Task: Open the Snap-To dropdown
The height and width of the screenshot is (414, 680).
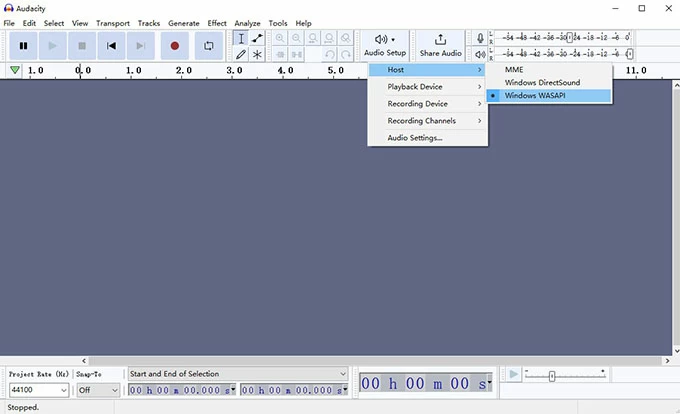Action: [x=98, y=390]
